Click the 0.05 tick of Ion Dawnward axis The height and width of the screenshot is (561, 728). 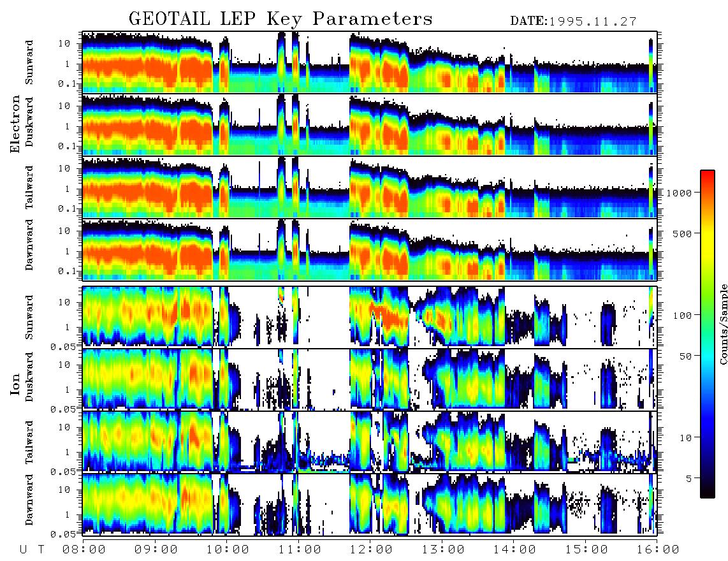62,534
